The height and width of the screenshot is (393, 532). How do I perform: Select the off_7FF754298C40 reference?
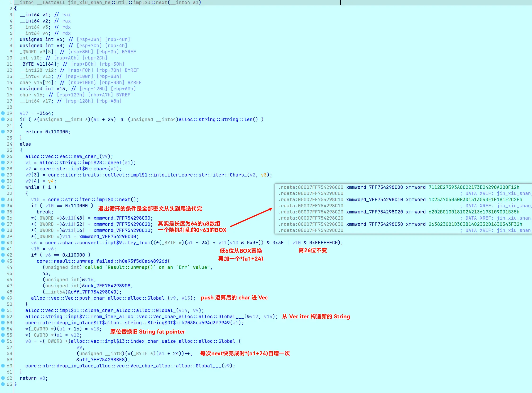tap(94, 292)
